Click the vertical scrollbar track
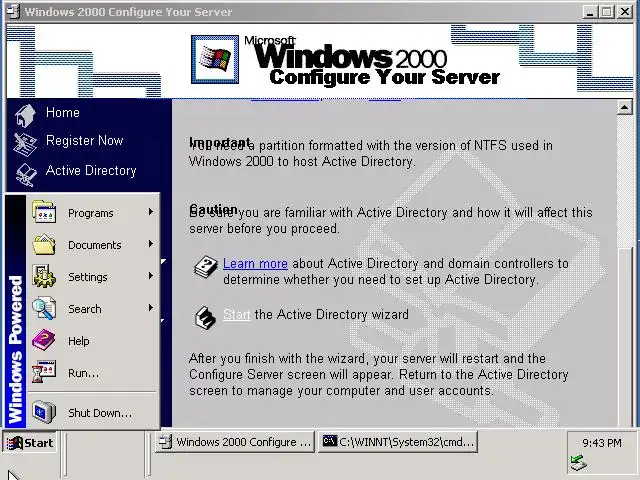Screen dimensions: 640x480 click(625, 182)
